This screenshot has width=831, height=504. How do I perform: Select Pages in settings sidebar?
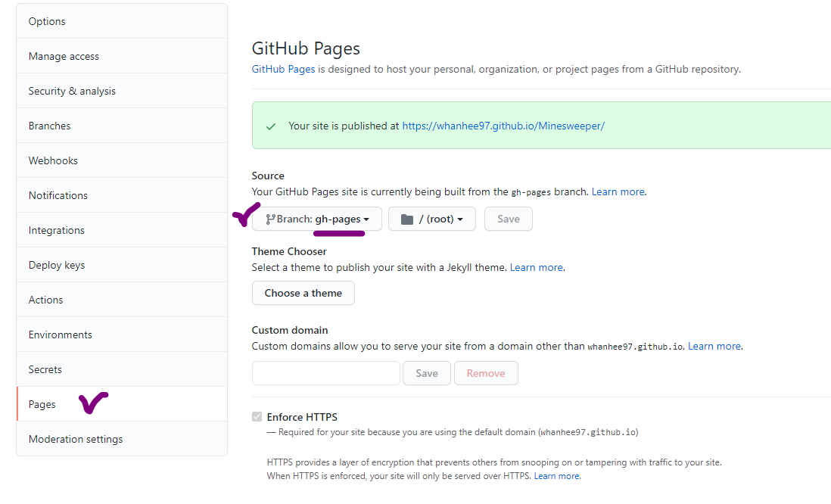point(122,404)
